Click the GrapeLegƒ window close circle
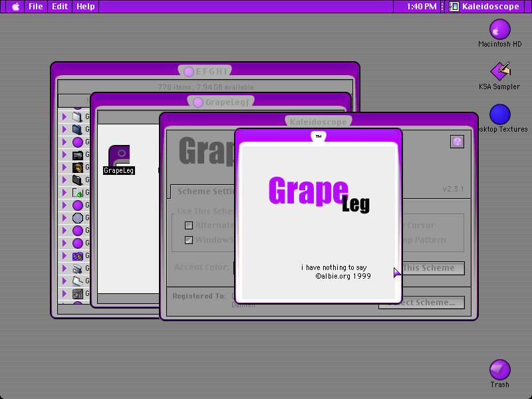The image size is (532, 399). coord(198,102)
